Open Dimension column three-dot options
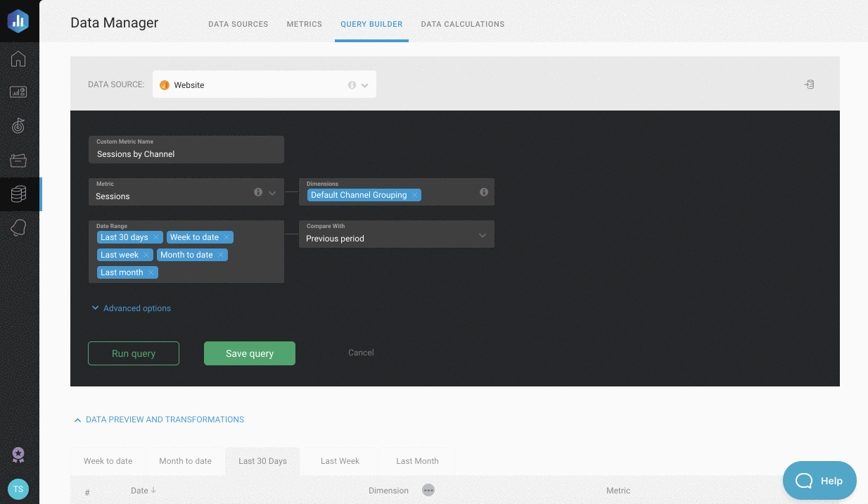 pos(428,490)
